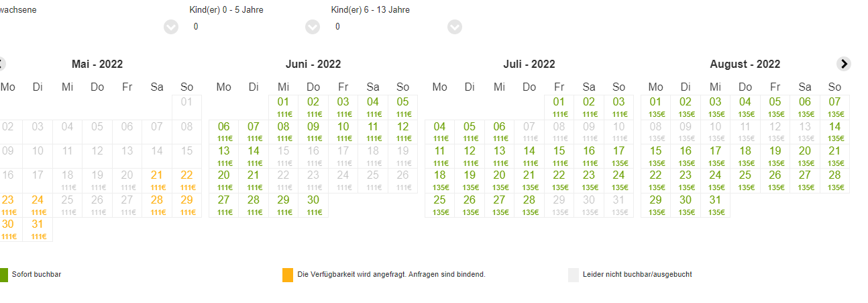Viewport: 868px width, 303px height.
Task: Click the orange availability-request legend swatch
Action: pyautogui.click(x=288, y=275)
